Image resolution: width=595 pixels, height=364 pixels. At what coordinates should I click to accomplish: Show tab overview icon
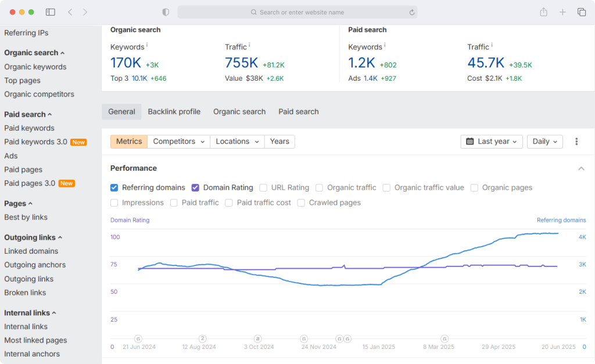click(581, 12)
